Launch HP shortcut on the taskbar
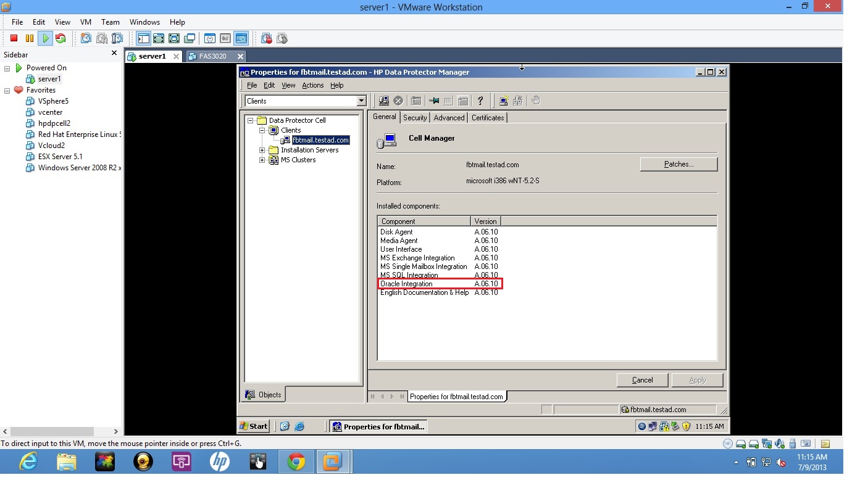This screenshot has width=868, height=496. (x=220, y=461)
